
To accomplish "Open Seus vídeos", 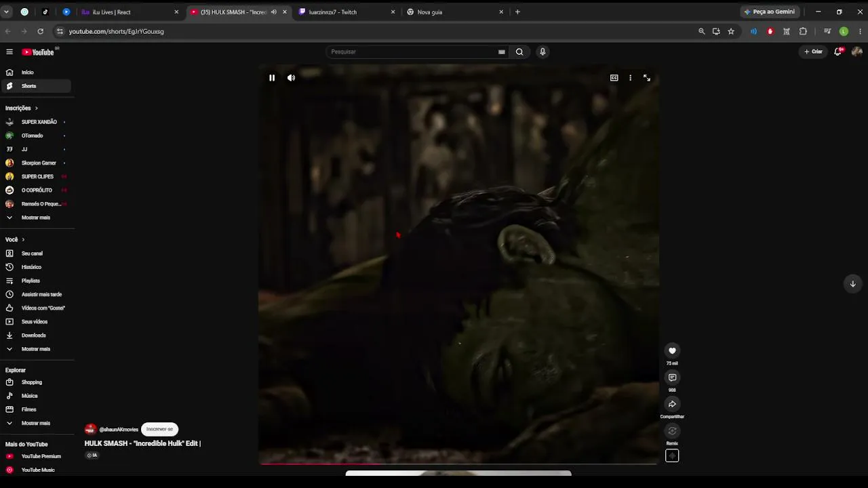I will [x=35, y=322].
